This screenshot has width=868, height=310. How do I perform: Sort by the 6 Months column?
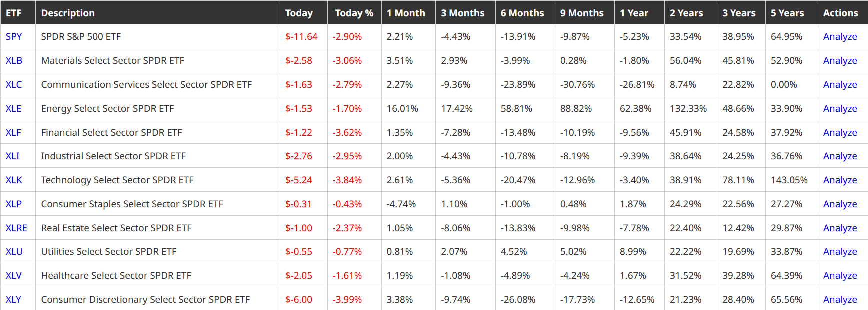[x=522, y=13]
